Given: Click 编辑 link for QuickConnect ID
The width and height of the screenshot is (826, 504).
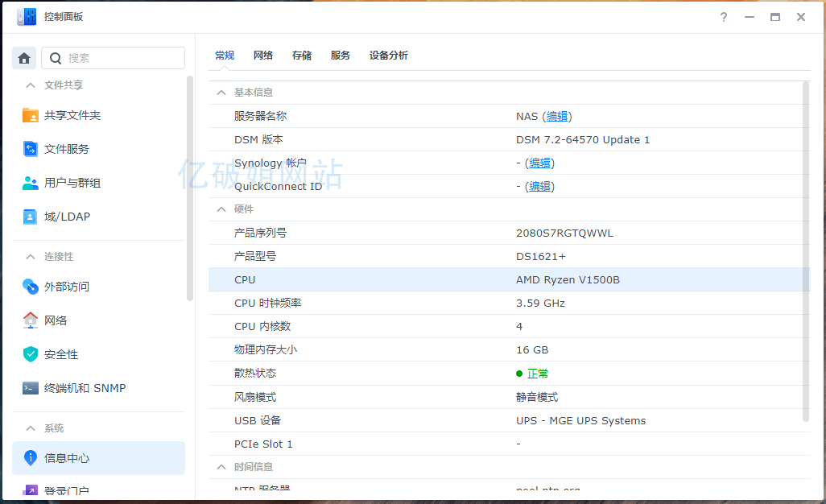Looking at the screenshot, I should 539,187.
